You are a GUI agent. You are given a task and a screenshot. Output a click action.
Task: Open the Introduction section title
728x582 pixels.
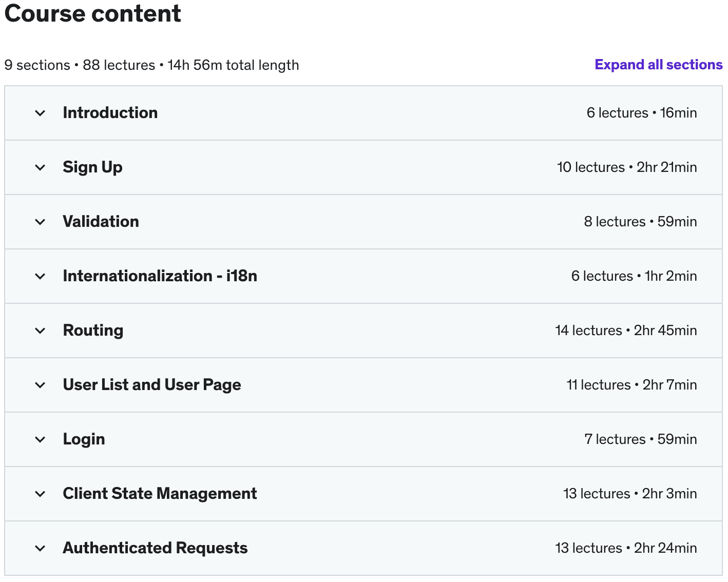click(110, 113)
